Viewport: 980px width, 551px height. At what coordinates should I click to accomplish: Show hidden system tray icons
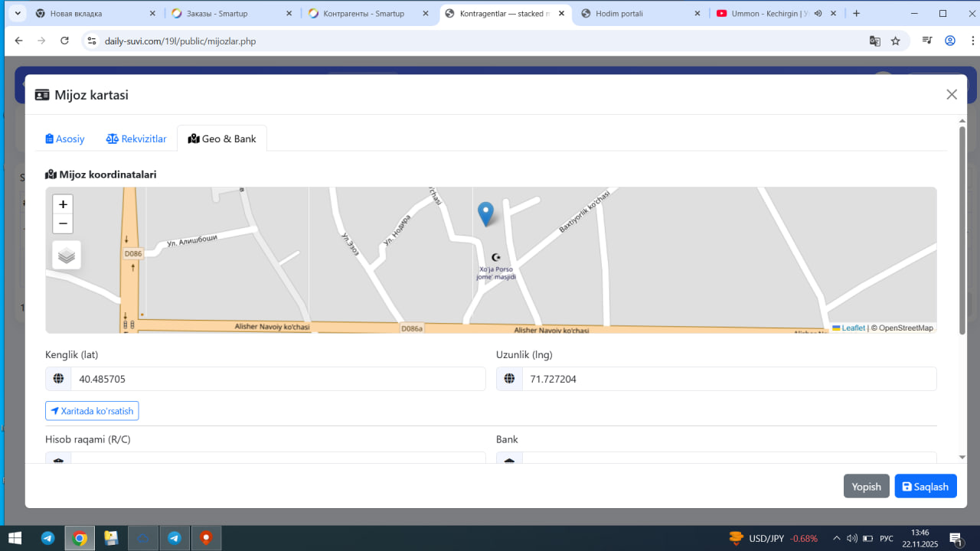click(836, 538)
